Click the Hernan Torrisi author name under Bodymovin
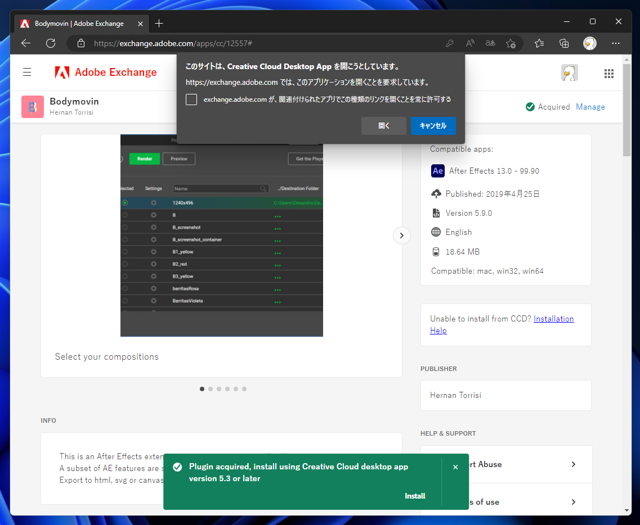Screen dimensions: 640x525 tap(71, 112)
